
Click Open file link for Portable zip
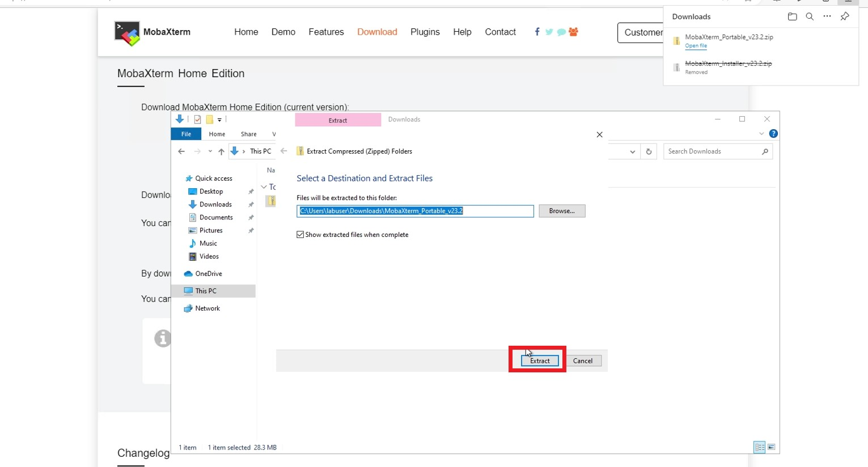696,46
